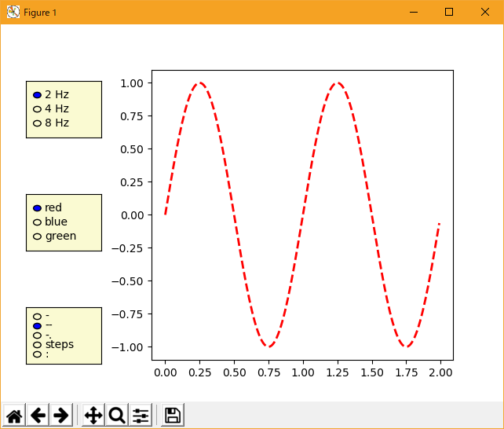Viewport: 504px width, 429px height.
Task: Select the 2 Hz frequency option
Action: 37,94
